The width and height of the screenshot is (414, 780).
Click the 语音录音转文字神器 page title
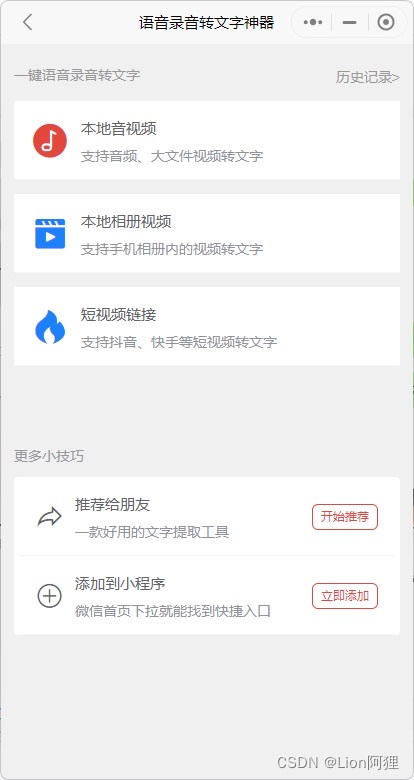click(x=207, y=22)
